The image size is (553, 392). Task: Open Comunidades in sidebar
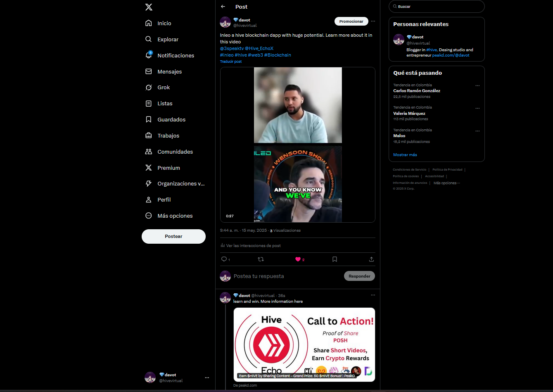pyautogui.click(x=169, y=152)
